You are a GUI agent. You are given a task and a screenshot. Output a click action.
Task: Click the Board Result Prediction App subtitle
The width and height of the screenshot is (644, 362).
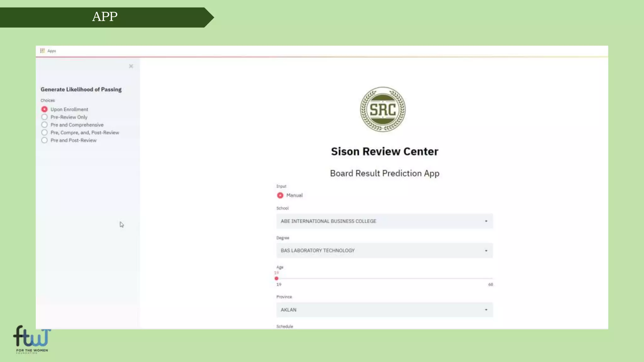point(385,173)
